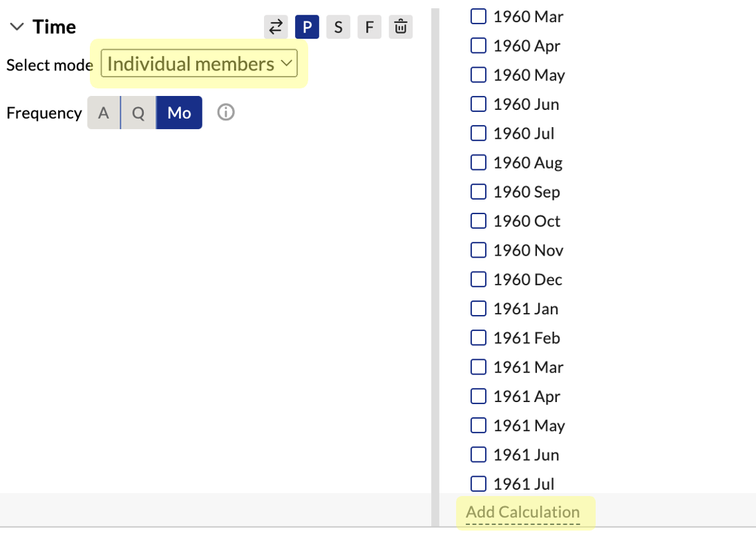The image size is (756, 543).
Task: Check the 1961 Jul checkbox
Action: pyautogui.click(x=478, y=484)
